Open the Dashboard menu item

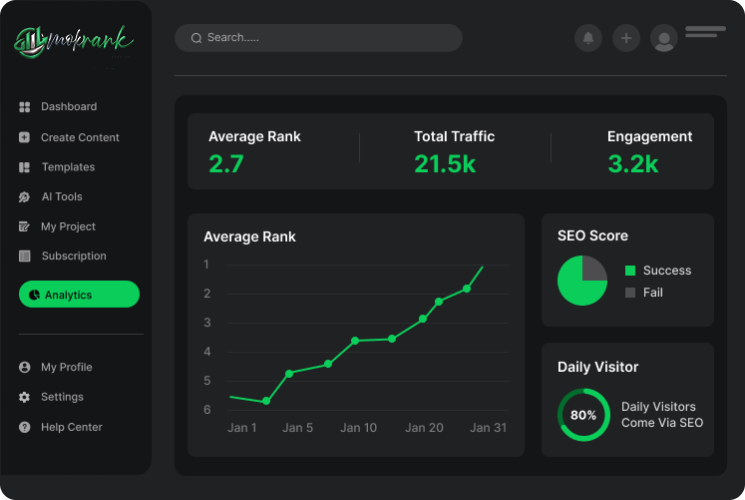coord(58,107)
